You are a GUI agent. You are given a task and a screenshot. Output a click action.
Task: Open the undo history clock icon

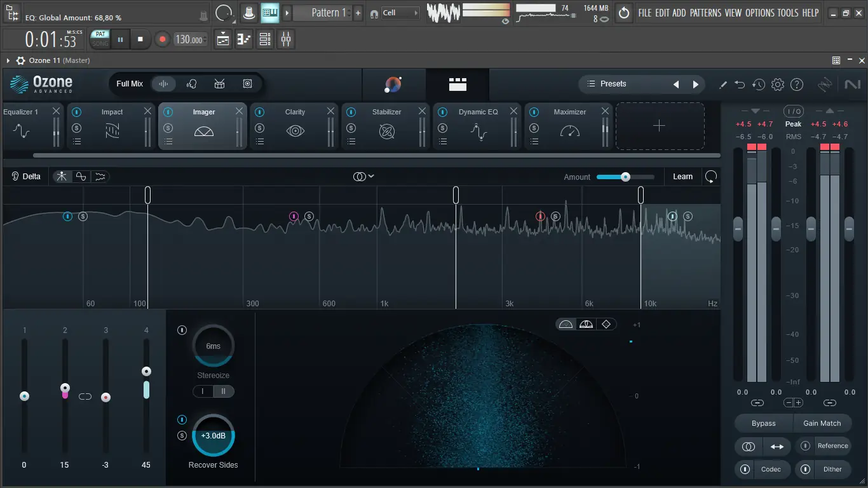point(759,85)
